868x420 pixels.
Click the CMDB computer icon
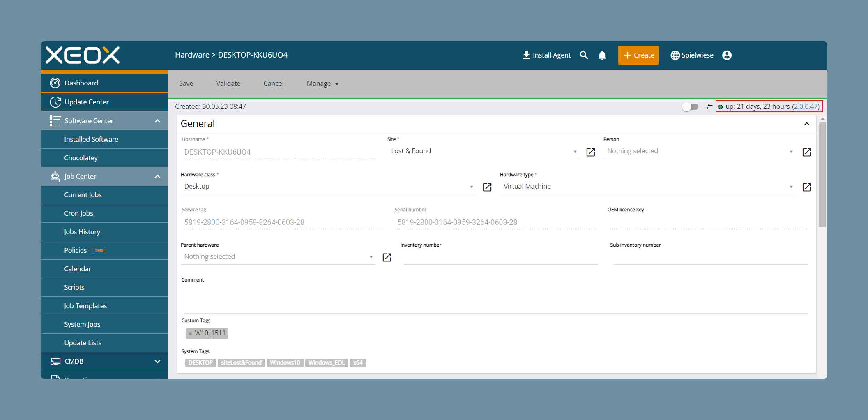coord(55,361)
